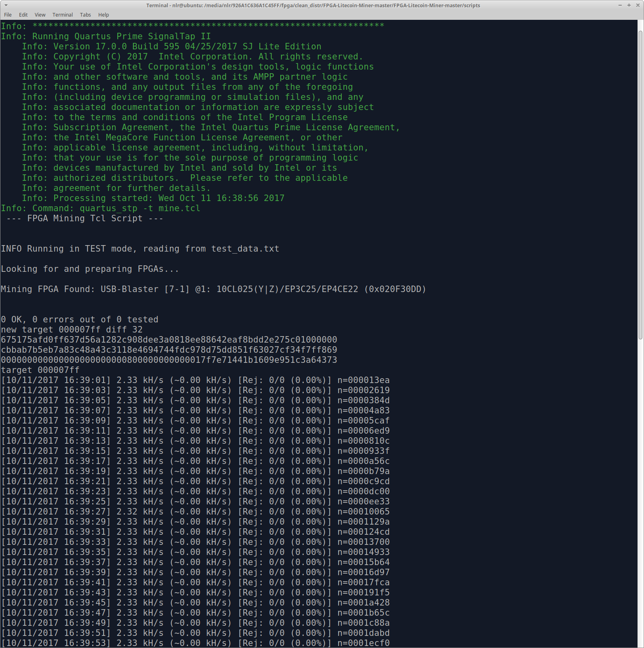Click '0 OK, 0 errors out of 0 tested'
This screenshot has height=648, width=644.
[x=80, y=320]
